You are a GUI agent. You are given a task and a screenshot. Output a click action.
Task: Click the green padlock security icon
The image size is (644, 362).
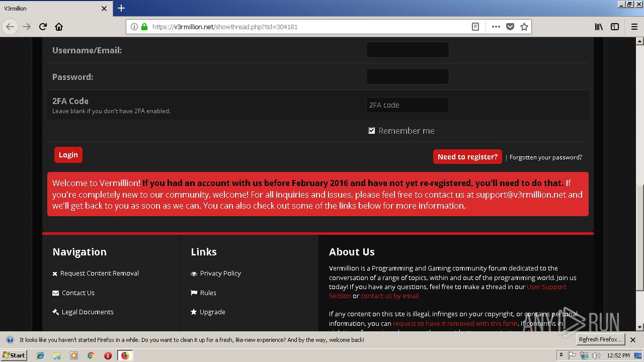click(144, 27)
